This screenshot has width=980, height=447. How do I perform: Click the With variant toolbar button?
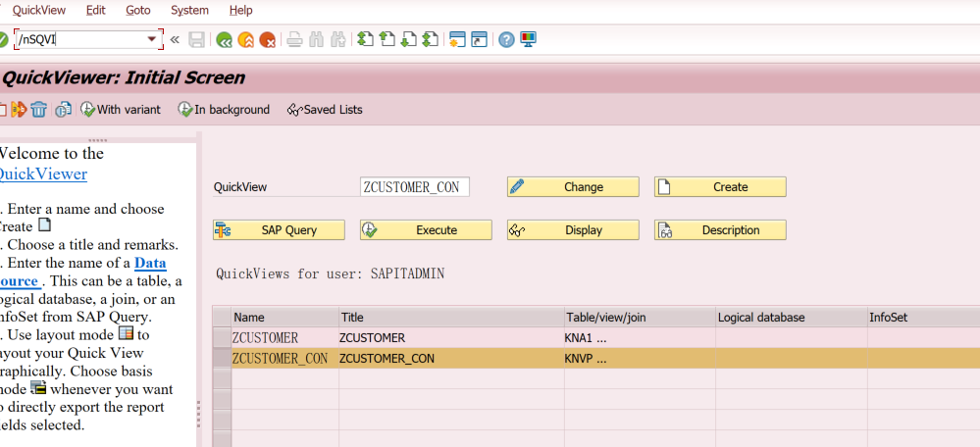(121, 110)
